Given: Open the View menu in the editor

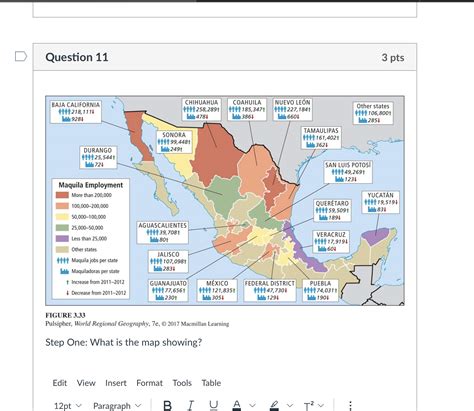Looking at the screenshot, I should 86,383.
